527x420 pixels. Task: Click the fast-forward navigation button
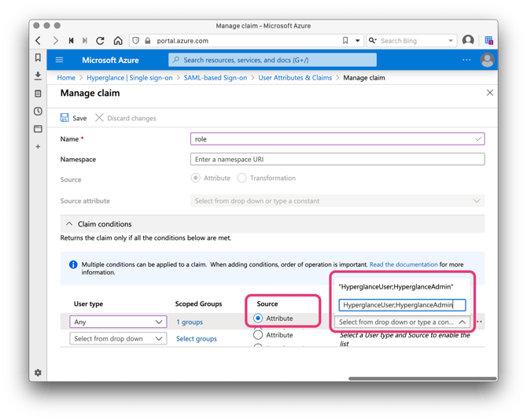click(85, 41)
